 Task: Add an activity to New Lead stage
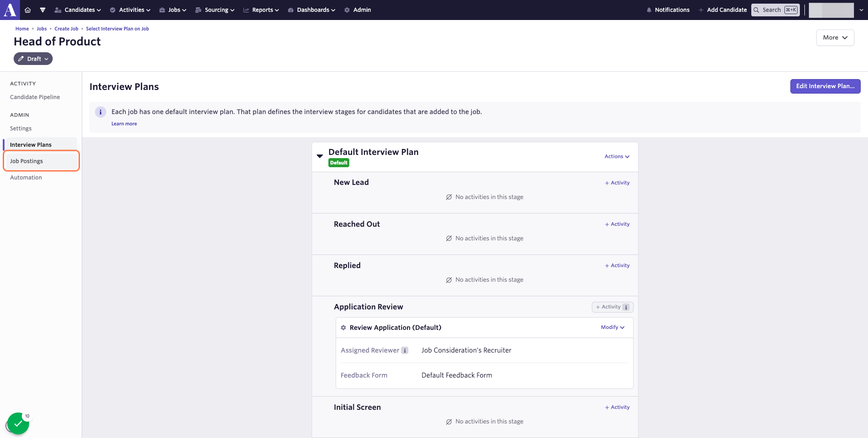tap(617, 183)
